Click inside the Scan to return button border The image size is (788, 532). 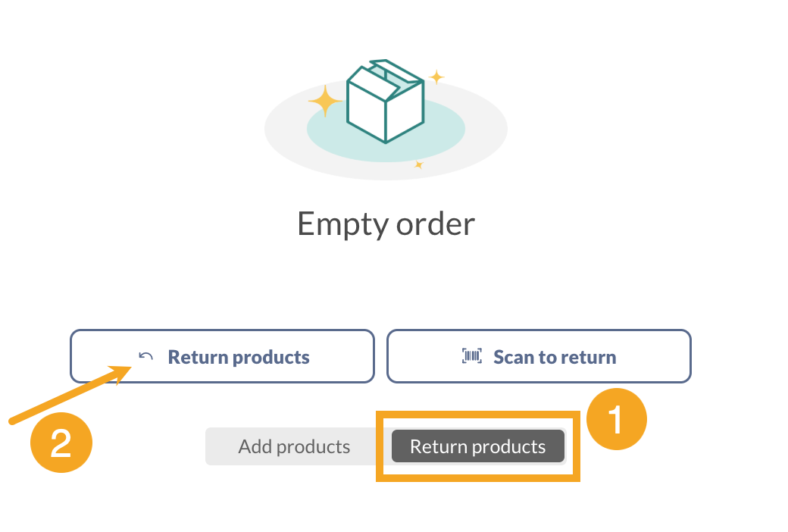click(x=538, y=356)
